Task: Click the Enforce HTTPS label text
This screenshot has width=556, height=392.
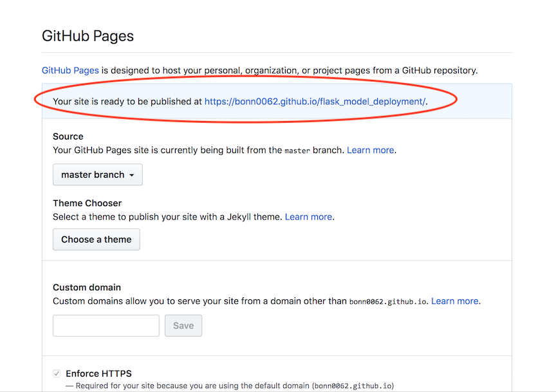Action: click(x=98, y=373)
